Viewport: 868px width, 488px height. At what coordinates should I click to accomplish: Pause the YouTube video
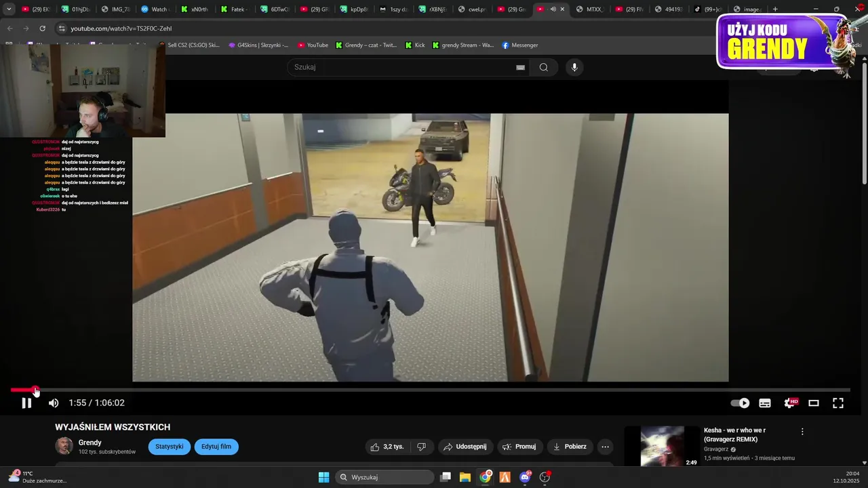(26, 403)
